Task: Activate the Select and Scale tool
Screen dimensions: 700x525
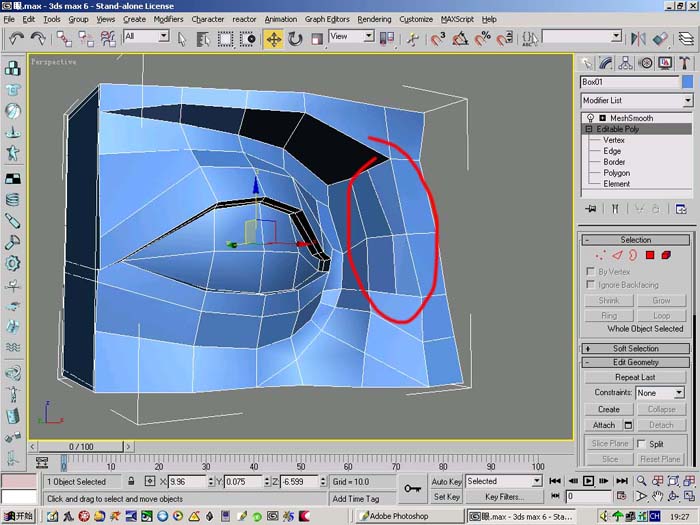Action: 317,39
